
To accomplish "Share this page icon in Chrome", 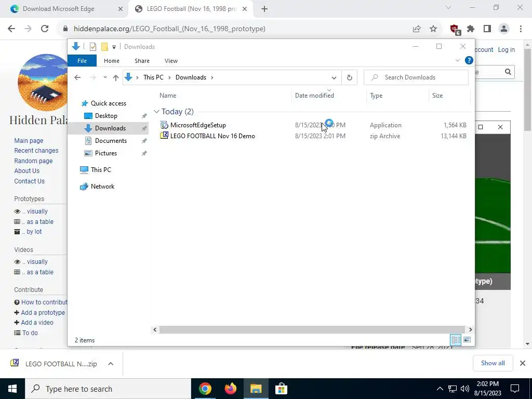I will [x=417, y=29].
